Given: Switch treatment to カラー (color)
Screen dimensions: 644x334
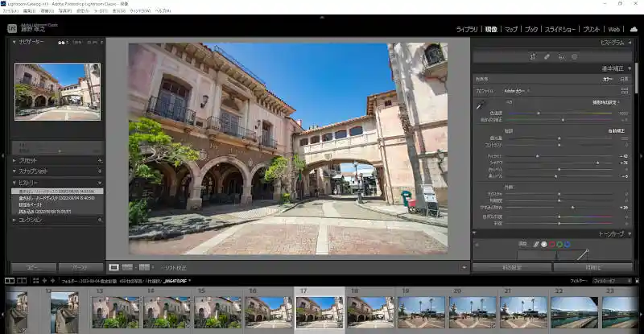Looking at the screenshot, I should tap(608, 79).
